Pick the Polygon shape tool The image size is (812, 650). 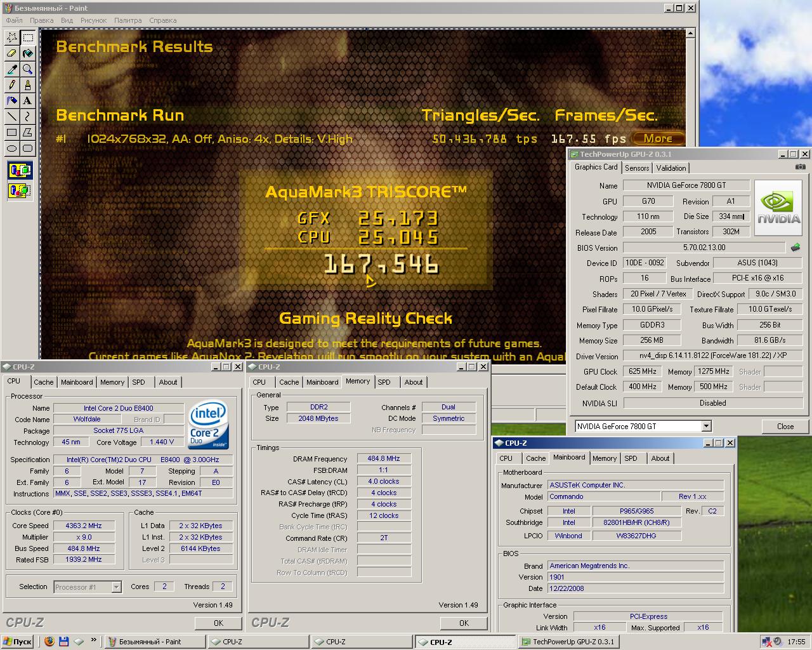(x=28, y=133)
